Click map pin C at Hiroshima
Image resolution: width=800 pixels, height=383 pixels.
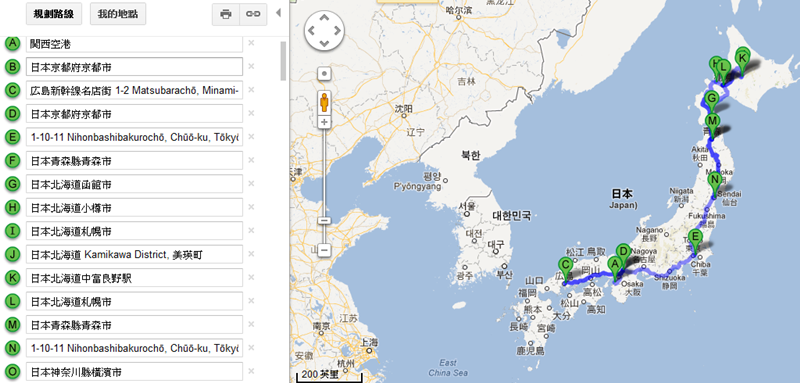click(565, 267)
